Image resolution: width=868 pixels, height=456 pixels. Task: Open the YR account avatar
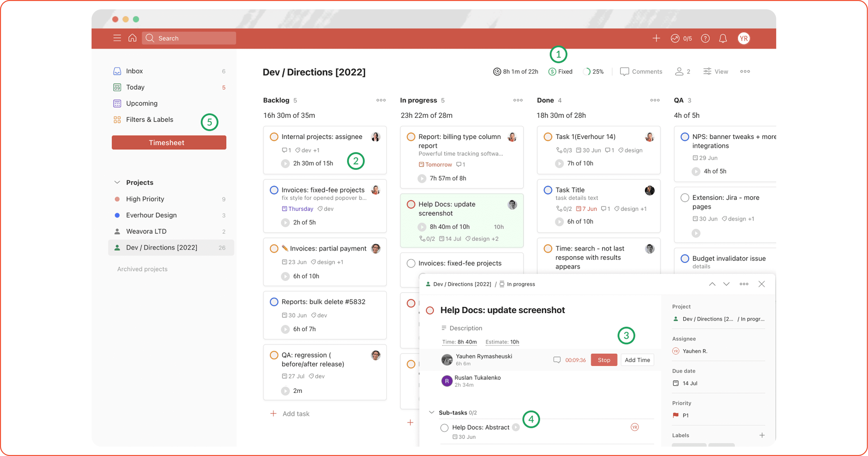coord(744,38)
